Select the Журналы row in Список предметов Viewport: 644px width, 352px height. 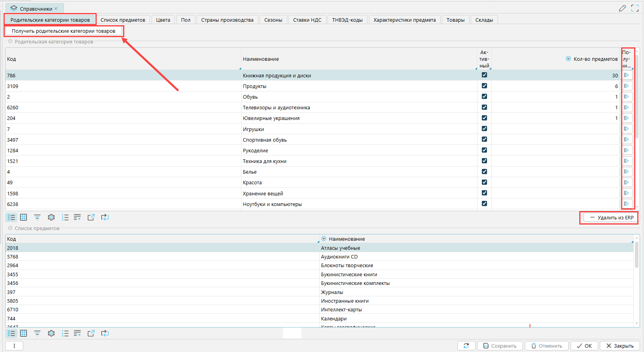[x=319, y=292]
